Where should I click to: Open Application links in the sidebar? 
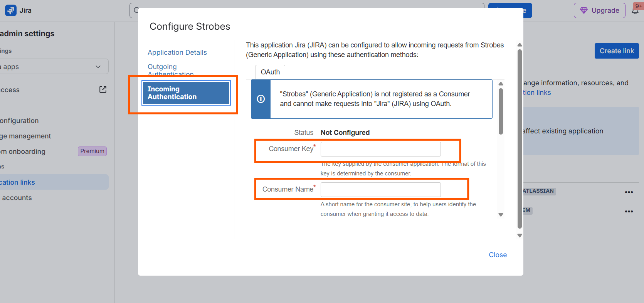tap(54, 182)
